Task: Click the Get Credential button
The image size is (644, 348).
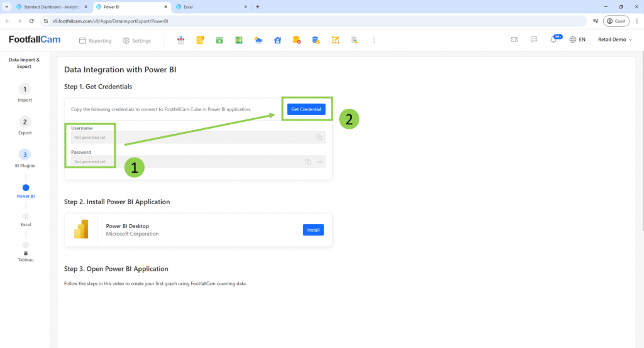Action: (x=306, y=109)
